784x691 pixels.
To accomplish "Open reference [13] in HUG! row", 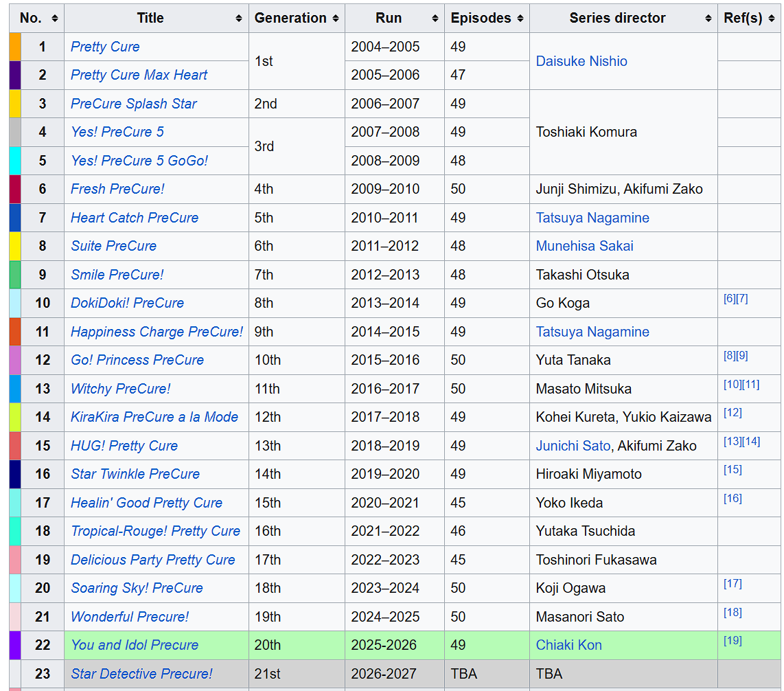I will 733,442.
